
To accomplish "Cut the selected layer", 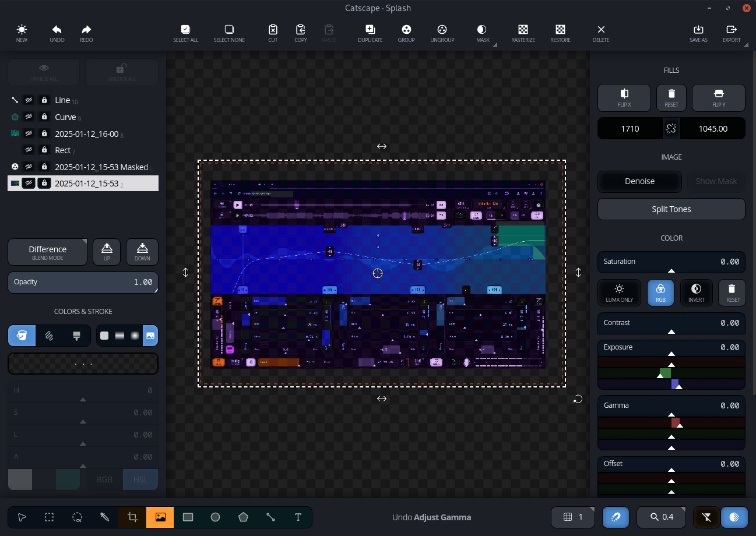I will click(273, 33).
